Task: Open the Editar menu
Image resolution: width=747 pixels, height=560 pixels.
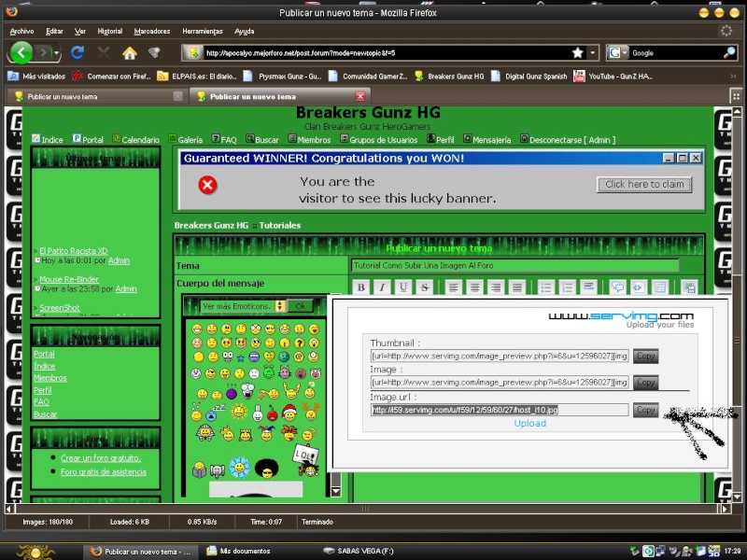Action: pyautogui.click(x=54, y=32)
